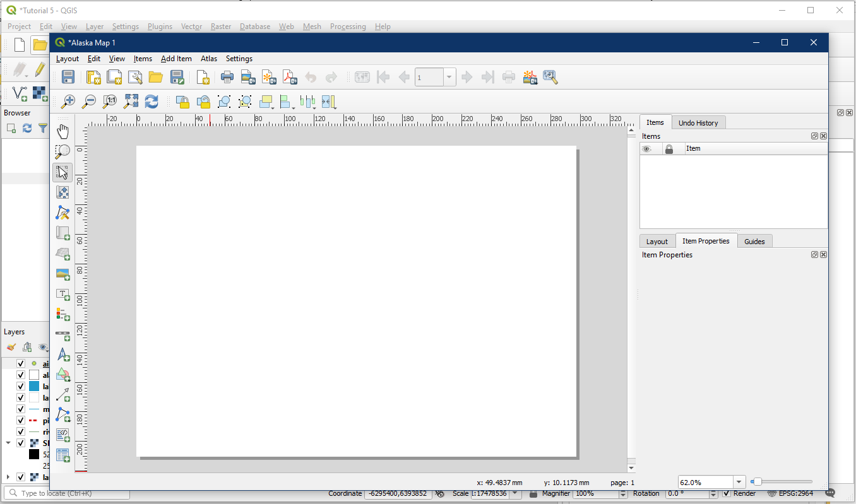Viewport: 856px width, 504px height.
Task: Open the Undo History tab
Action: pos(698,123)
